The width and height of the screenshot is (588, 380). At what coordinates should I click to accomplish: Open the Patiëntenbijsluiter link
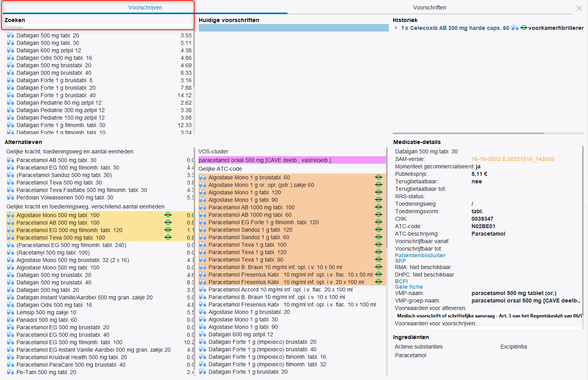pos(420,255)
